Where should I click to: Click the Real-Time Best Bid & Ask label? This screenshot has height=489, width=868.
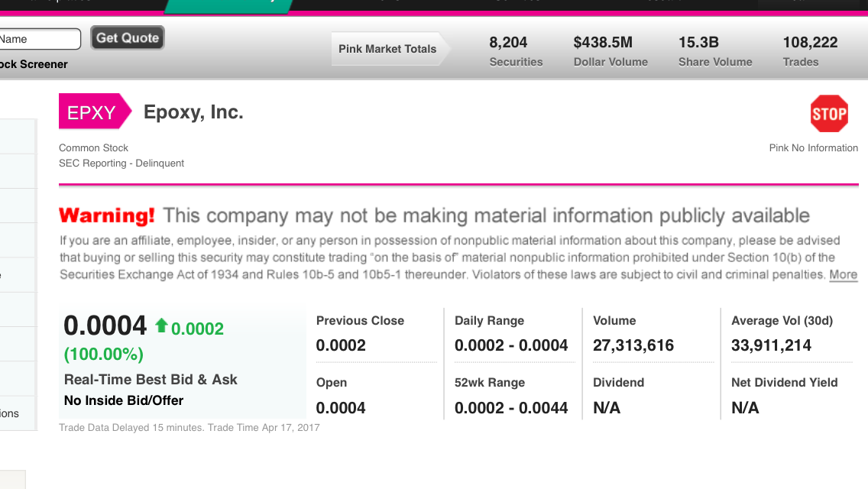tap(151, 380)
